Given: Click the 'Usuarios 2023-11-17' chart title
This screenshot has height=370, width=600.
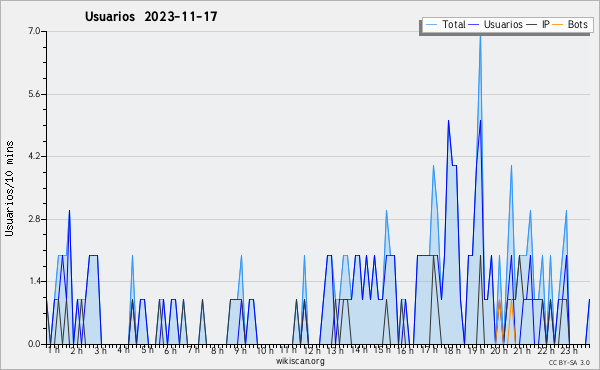Looking at the screenshot, I should point(151,16).
